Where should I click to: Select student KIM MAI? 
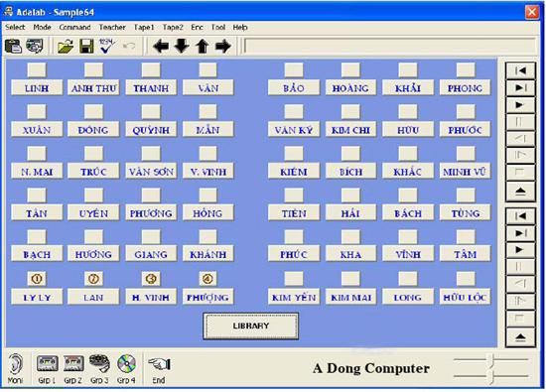350,297
